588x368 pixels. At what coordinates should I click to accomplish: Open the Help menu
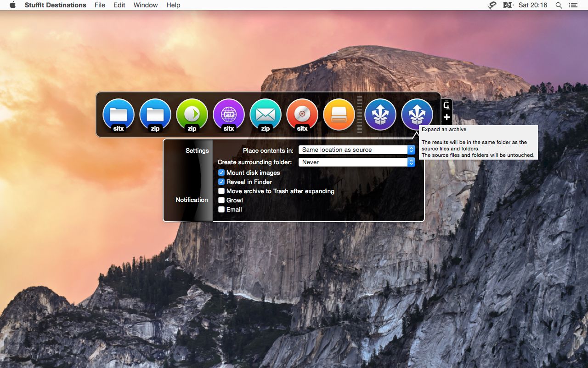[x=173, y=5]
